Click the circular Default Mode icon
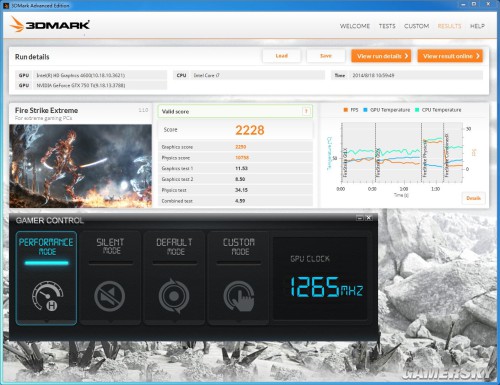This screenshot has width=500, height=385. tap(174, 296)
